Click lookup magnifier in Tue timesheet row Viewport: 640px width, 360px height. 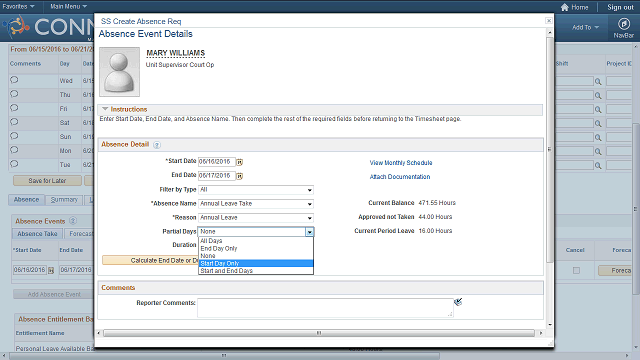click(x=598, y=165)
